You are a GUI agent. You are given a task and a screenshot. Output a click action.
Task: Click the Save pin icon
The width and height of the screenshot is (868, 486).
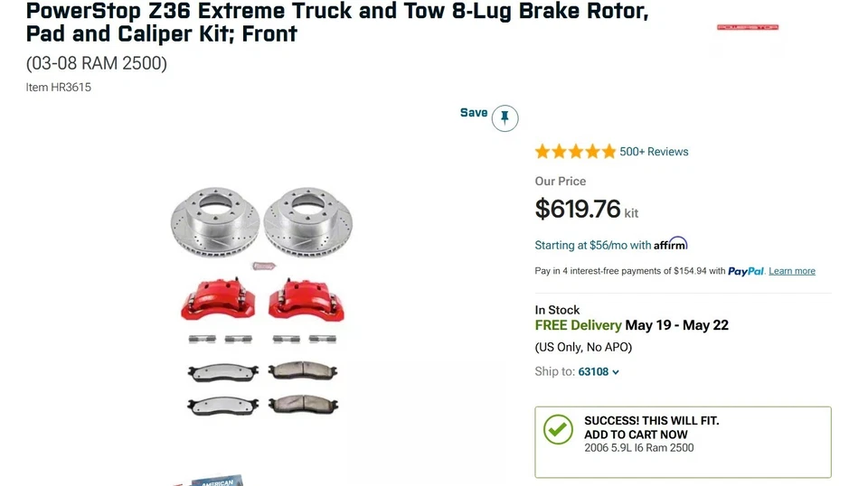pos(505,117)
